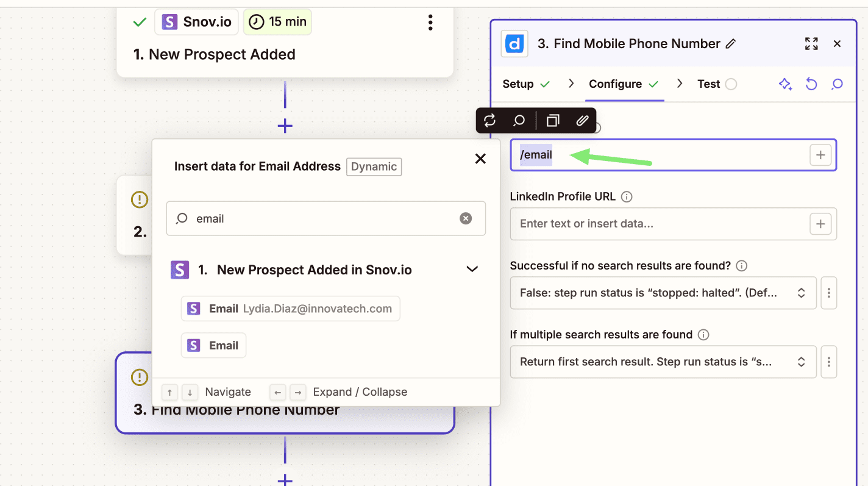This screenshot has width=868, height=486.
Task: Expand the Find Mobile Phone Number panel fullscreen
Action: [811, 44]
